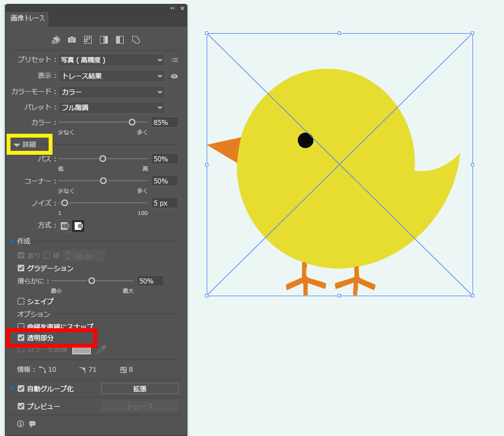Apply the Low Color preset icon
Viewport: 504px width, 436px height.
pyautogui.click(x=87, y=40)
